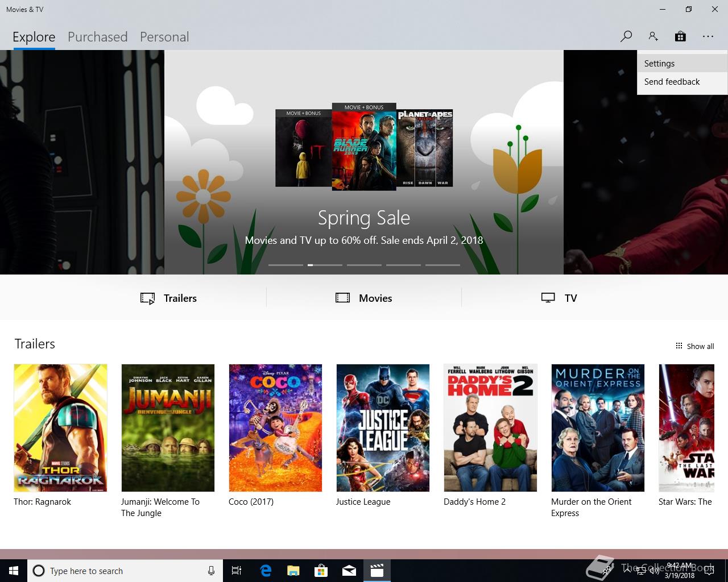Viewport: 728px width, 582px height.
Task: Open the Coco (2017) poster
Action: 275,428
